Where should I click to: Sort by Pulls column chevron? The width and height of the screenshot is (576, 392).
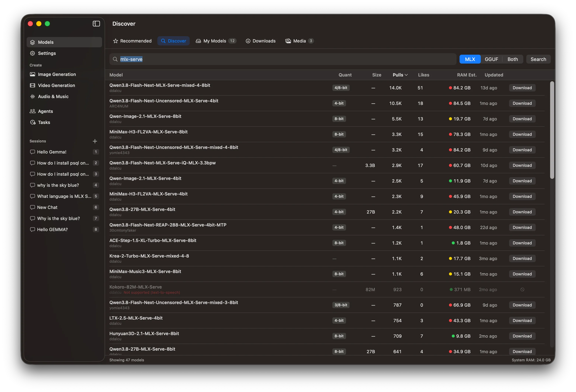[406, 75]
